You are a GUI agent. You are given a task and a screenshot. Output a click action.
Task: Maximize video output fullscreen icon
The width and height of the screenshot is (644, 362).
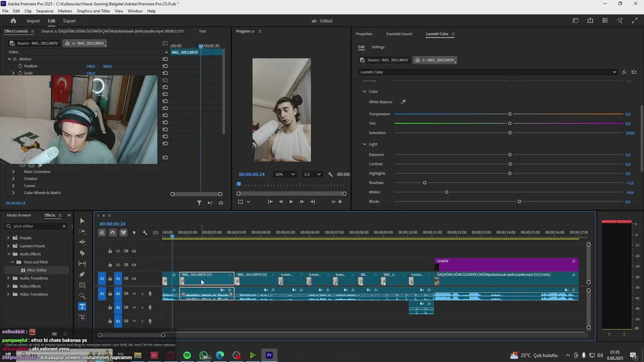[x=634, y=21]
